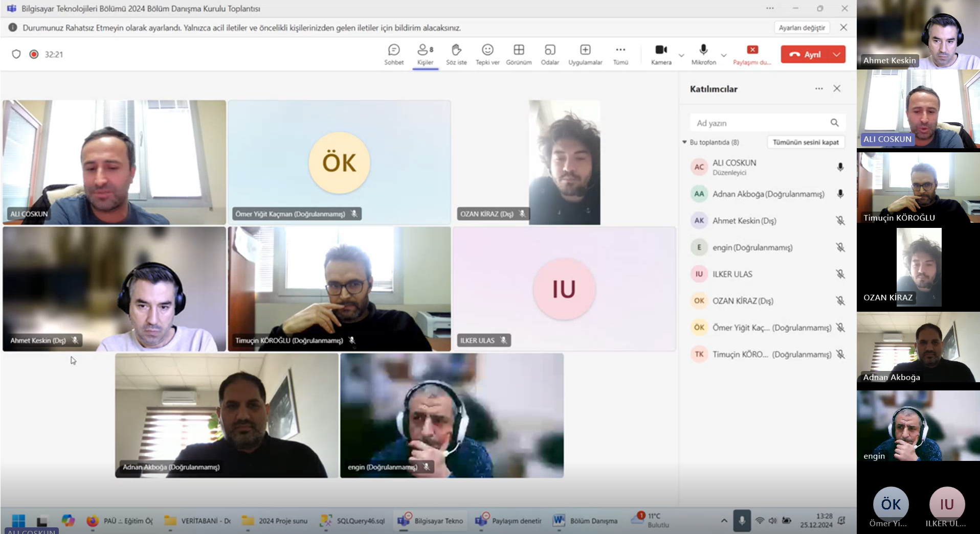Expand the camera options dropdown arrow
The image size is (980, 534).
[x=681, y=55]
